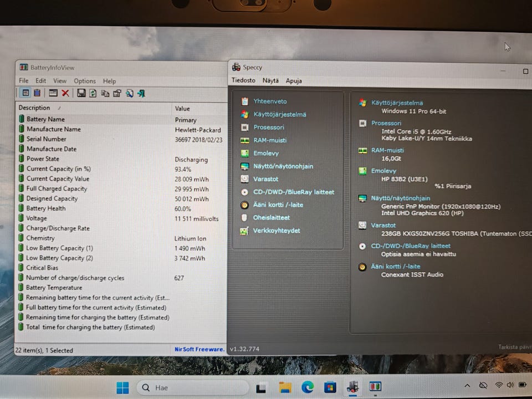Select Prosessori in Speccy sidebar
Viewport: 532px width, 399px height.
tap(269, 127)
